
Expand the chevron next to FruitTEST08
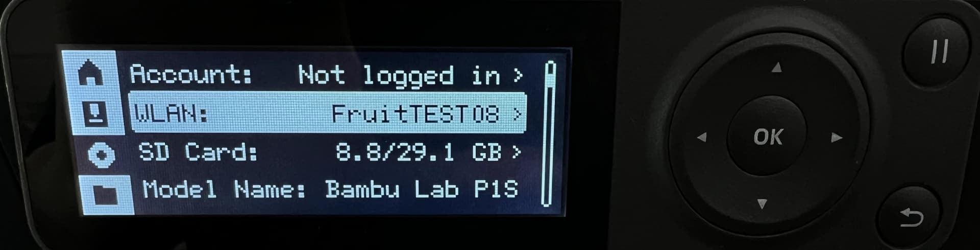click(517, 113)
